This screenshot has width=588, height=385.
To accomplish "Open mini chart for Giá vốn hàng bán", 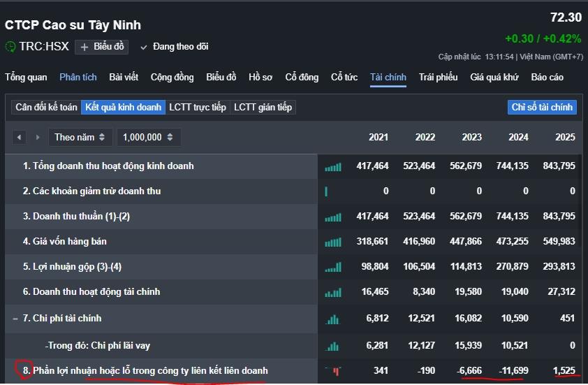I will coord(333,242).
